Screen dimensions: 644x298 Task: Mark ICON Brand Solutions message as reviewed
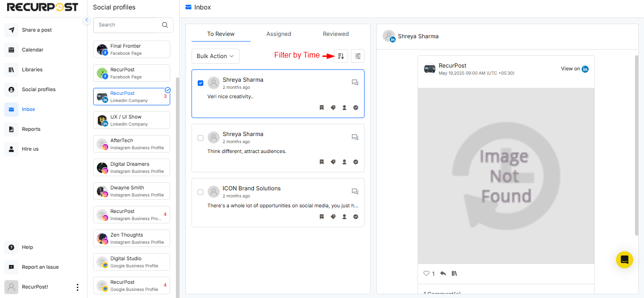click(356, 217)
